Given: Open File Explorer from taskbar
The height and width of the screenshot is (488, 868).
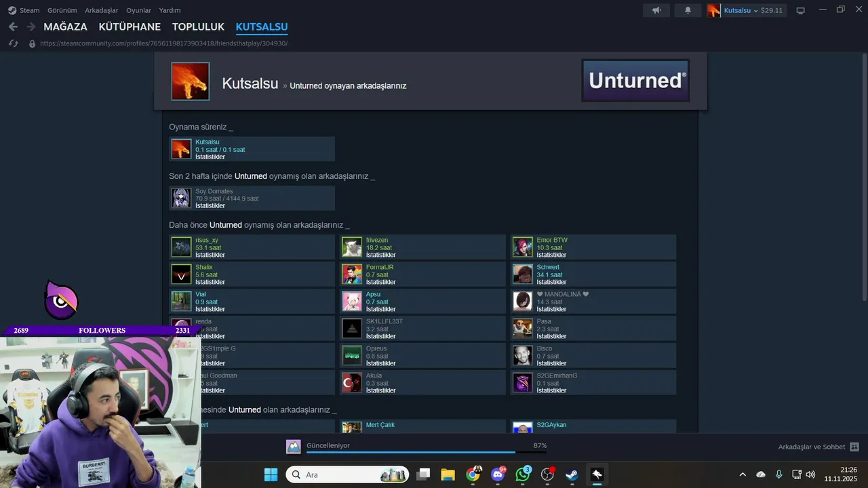Looking at the screenshot, I should pyautogui.click(x=448, y=474).
